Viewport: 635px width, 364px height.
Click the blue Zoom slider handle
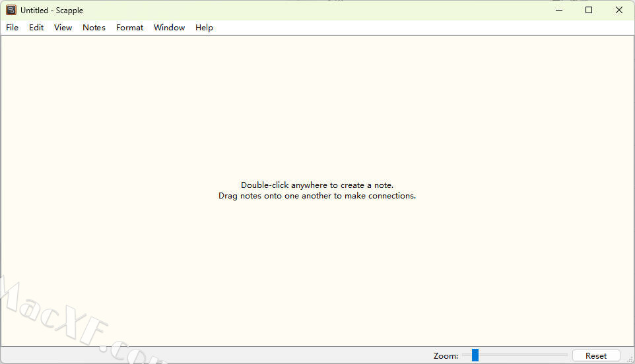click(x=475, y=355)
